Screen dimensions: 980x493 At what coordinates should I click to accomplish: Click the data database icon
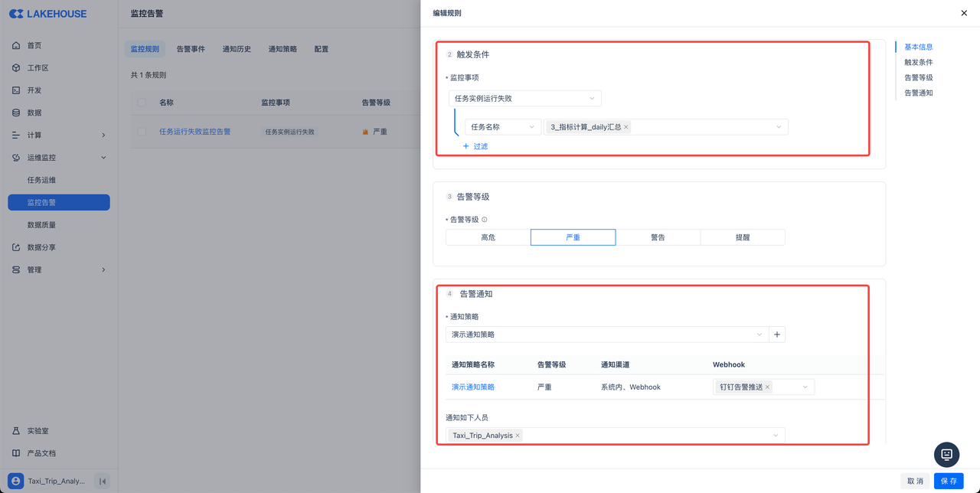pos(16,113)
